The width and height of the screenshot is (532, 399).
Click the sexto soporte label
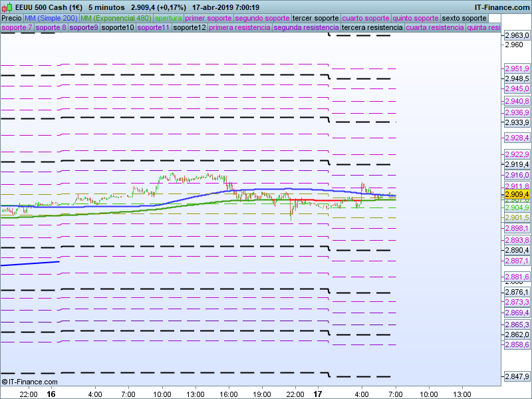pos(464,18)
